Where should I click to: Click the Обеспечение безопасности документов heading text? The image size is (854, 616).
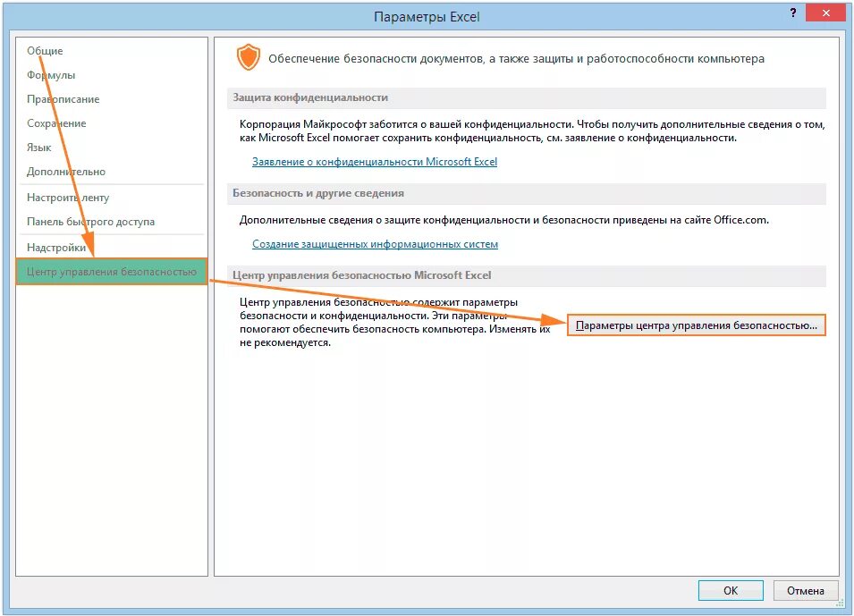click(516, 59)
